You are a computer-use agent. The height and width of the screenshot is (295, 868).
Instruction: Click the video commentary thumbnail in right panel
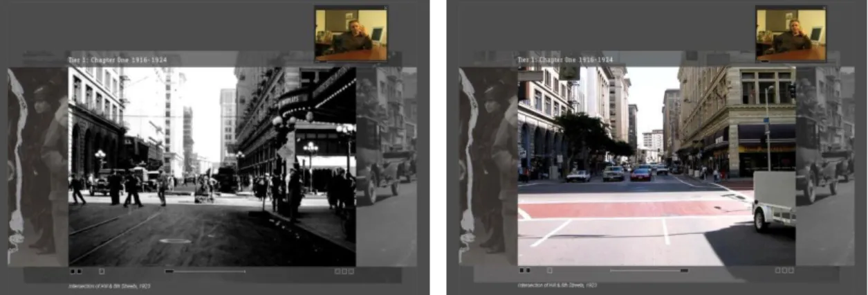(x=791, y=34)
